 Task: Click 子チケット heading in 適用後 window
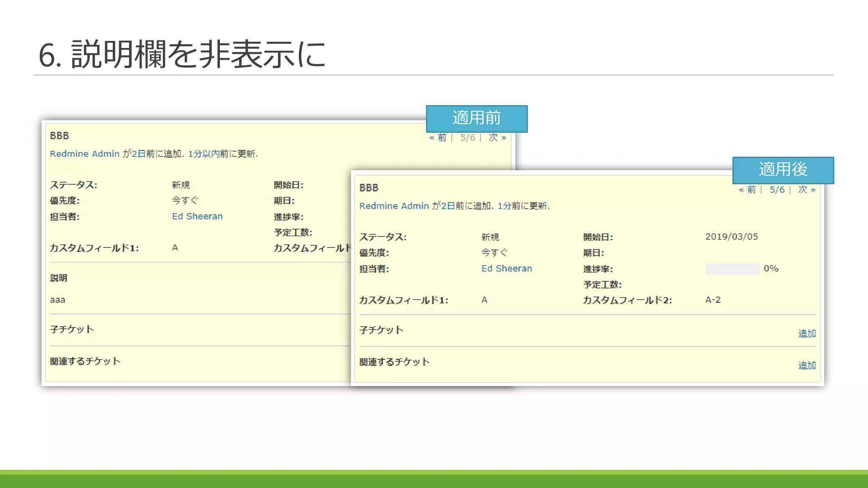381,330
